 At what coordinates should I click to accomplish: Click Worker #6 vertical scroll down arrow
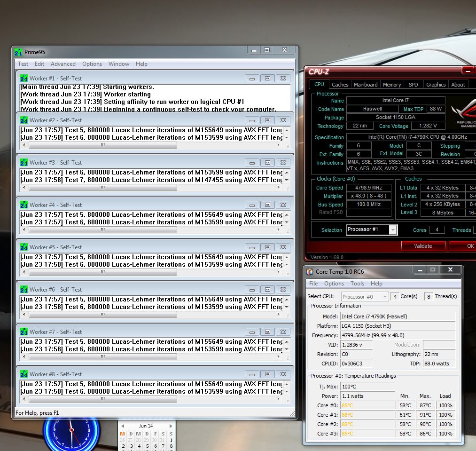(x=287, y=307)
